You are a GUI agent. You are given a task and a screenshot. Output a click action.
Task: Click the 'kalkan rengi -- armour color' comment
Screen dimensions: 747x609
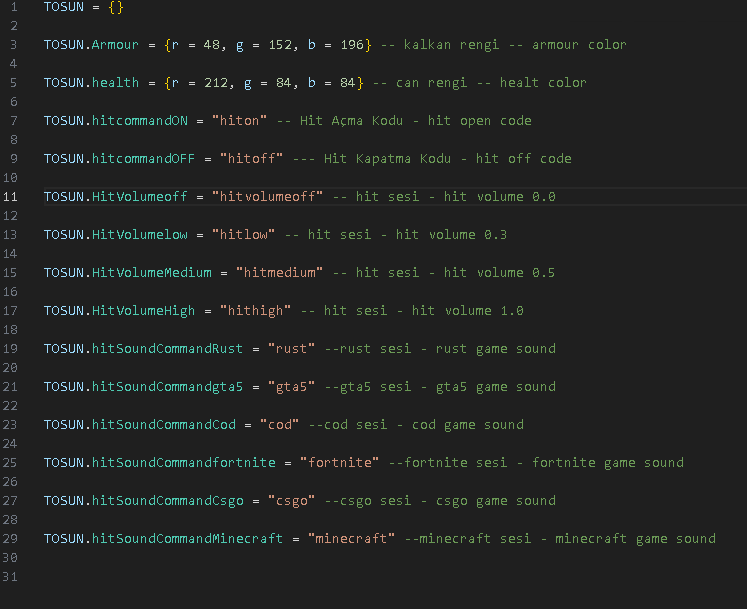point(515,45)
